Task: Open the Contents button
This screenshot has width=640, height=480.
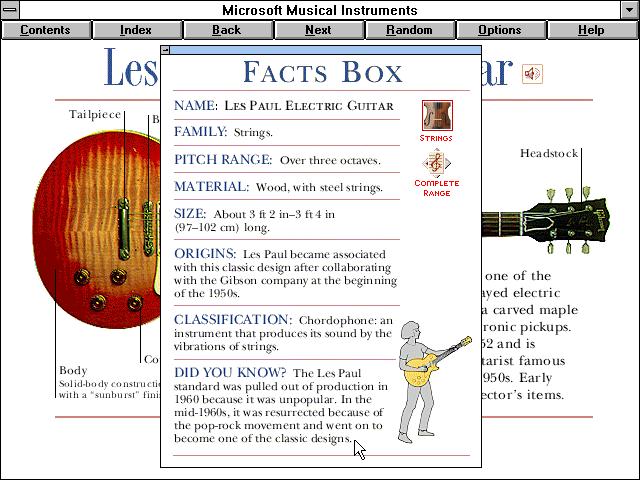Action: (x=46, y=30)
